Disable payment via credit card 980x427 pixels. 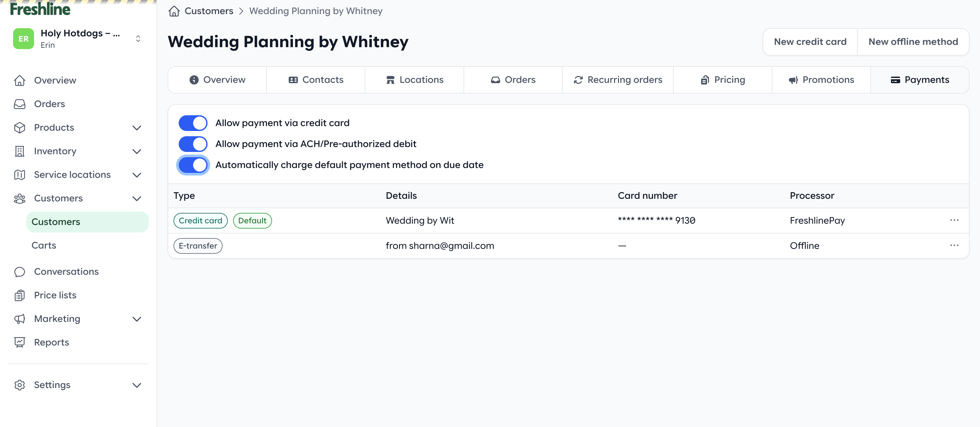click(x=193, y=123)
